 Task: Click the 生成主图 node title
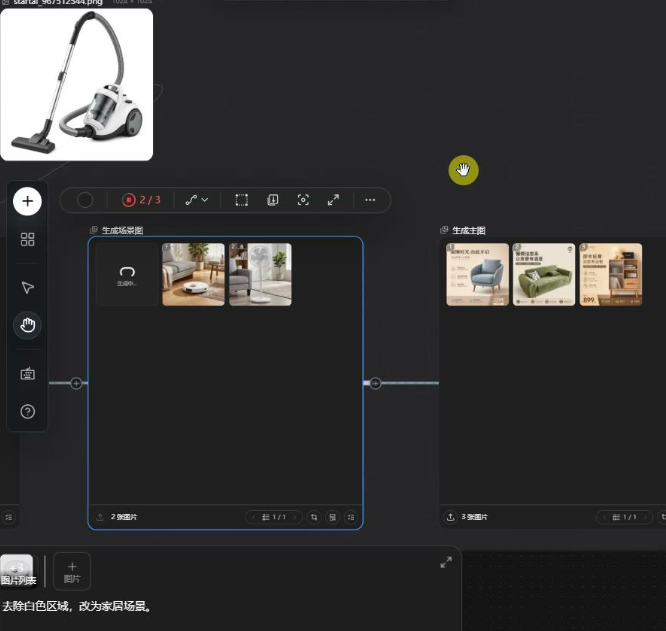coord(468,231)
